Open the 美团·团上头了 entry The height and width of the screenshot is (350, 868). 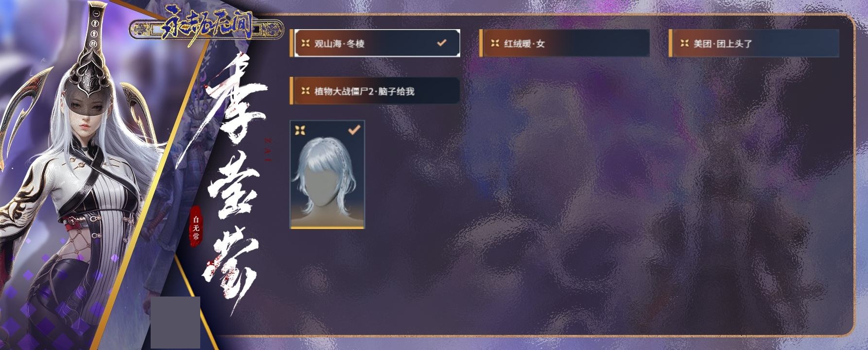point(754,43)
